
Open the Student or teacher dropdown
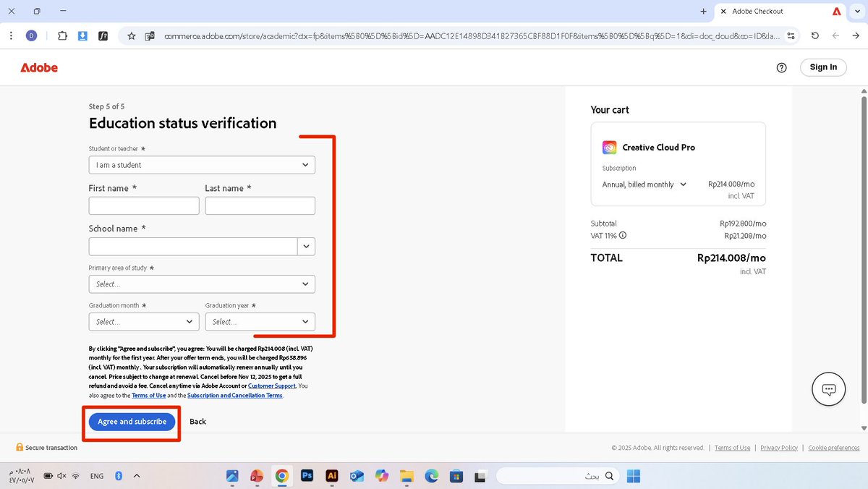tap(202, 165)
